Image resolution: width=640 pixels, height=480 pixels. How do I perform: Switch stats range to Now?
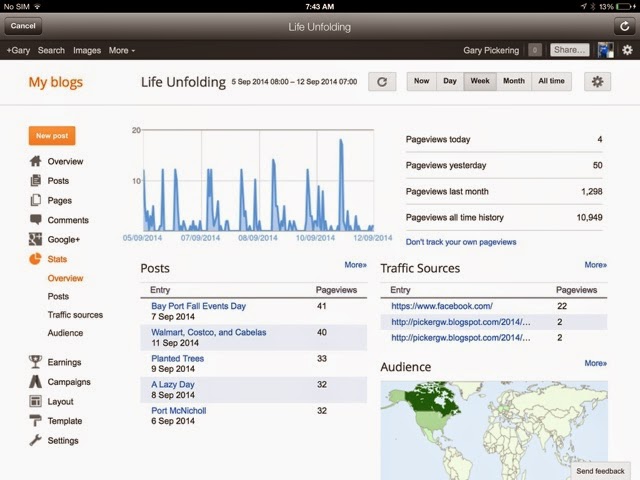tap(421, 81)
